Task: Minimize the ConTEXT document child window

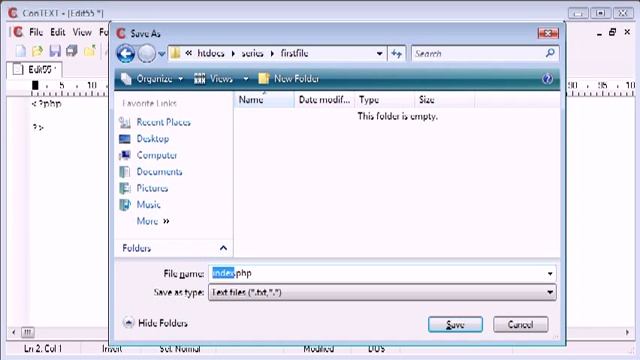Action: (599, 33)
